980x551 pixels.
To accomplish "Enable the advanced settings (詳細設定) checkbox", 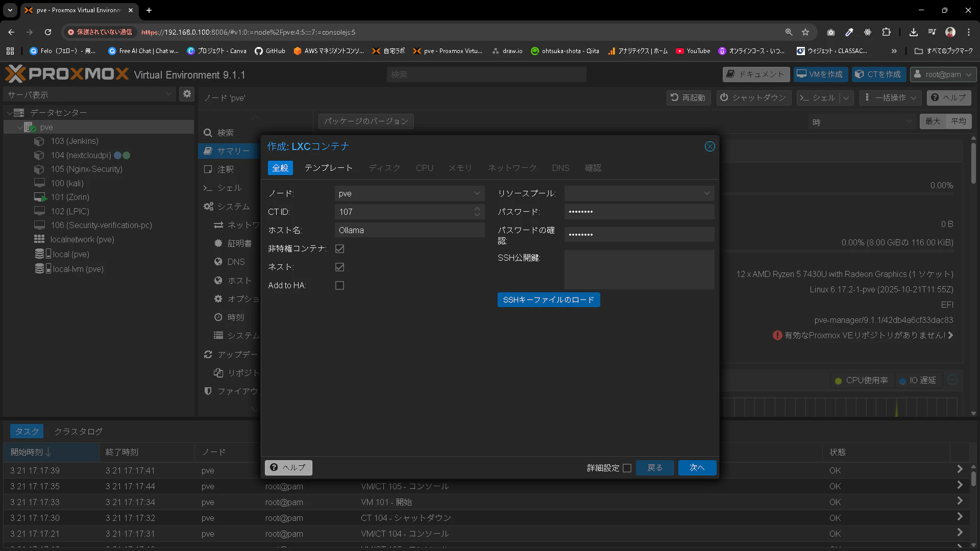I will (x=627, y=468).
